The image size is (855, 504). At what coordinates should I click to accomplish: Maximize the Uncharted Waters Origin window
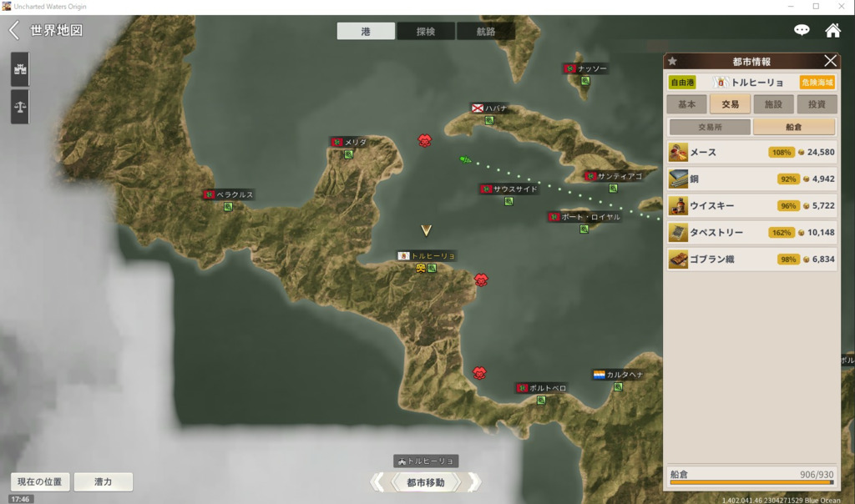pos(816,7)
